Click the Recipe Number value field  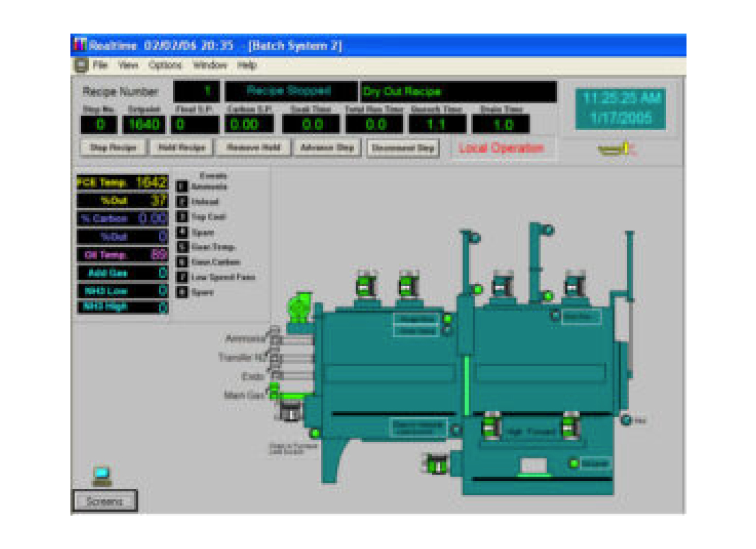coord(197,91)
